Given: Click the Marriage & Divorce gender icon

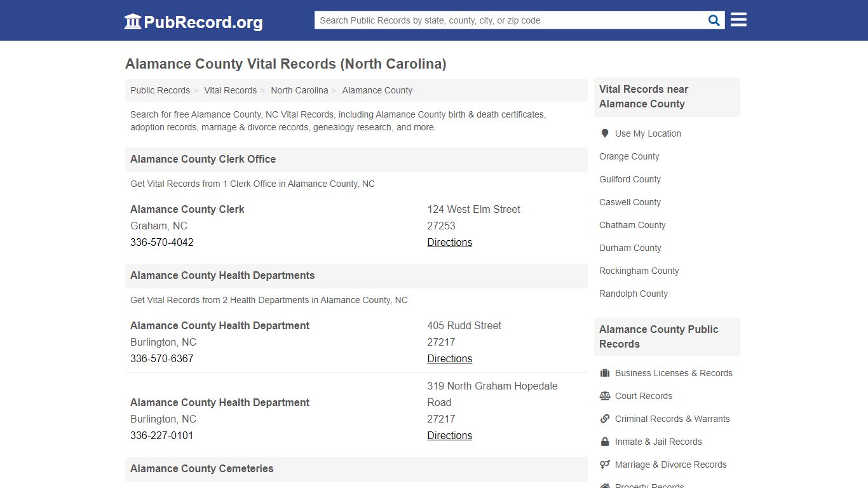Looking at the screenshot, I should point(605,464).
